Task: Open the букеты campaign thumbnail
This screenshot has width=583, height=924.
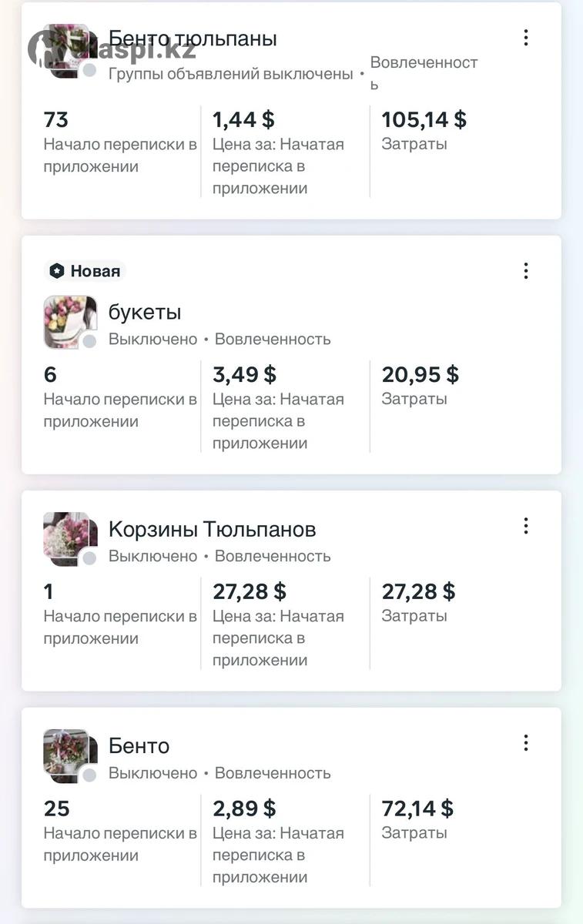Action: tap(68, 320)
